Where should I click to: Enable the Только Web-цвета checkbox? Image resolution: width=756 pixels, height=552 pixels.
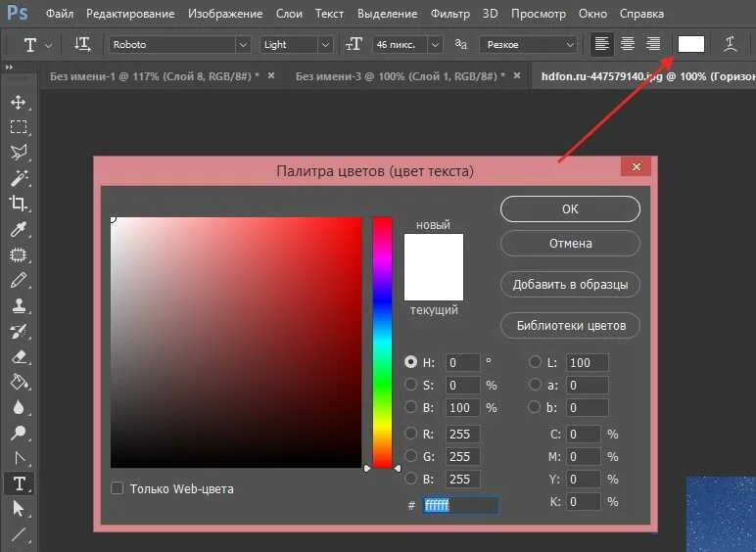click(x=118, y=488)
